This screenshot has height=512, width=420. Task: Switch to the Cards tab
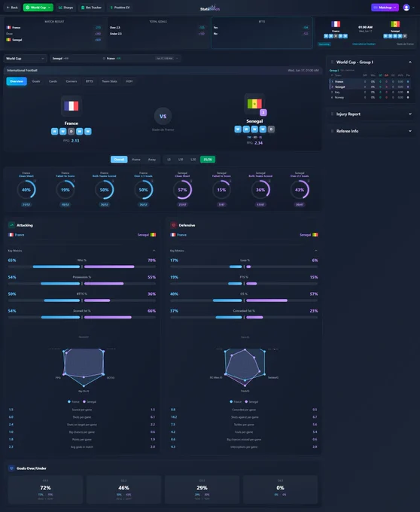tap(53, 81)
